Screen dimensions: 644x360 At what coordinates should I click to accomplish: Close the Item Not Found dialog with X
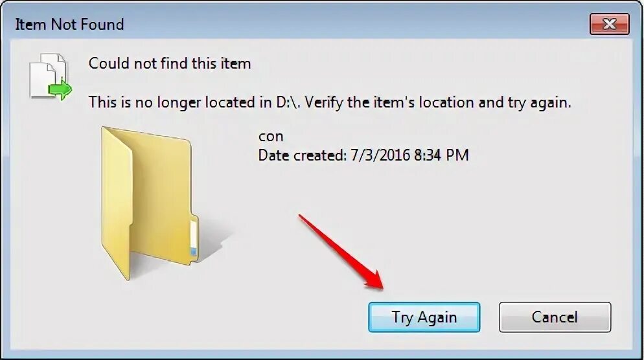point(610,24)
